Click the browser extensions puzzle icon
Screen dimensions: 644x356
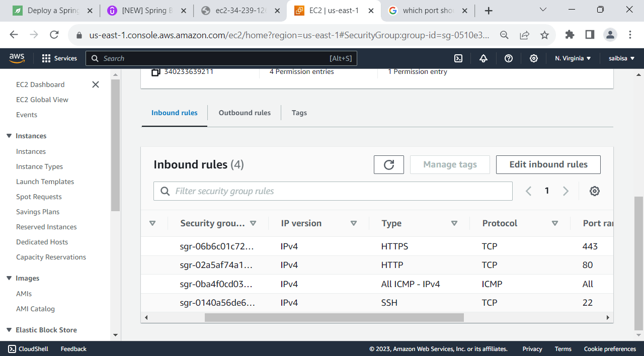pyautogui.click(x=570, y=35)
